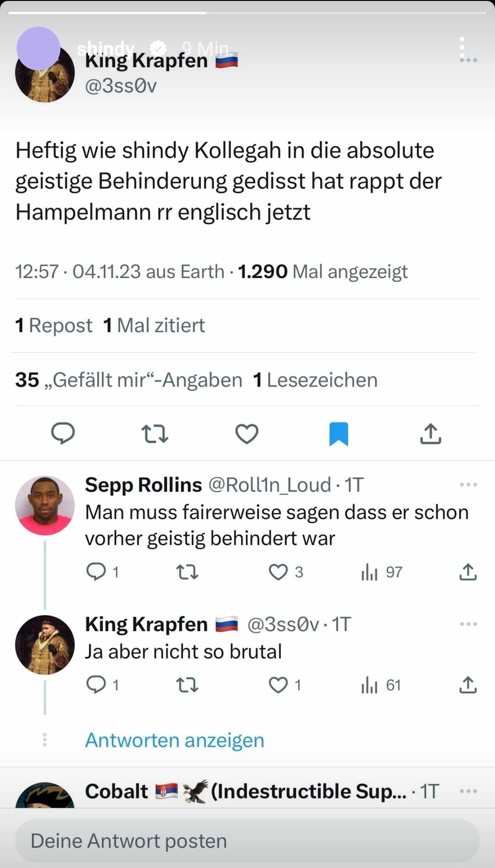Open more options on King Krapfen's reply
The width and height of the screenshot is (495, 868).
coord(468,624)
